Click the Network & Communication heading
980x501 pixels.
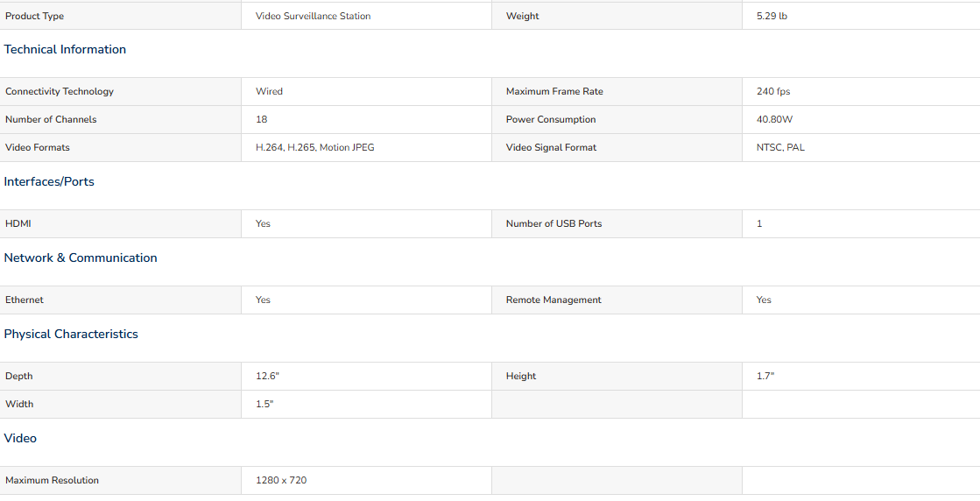click(x=81, y=258)
